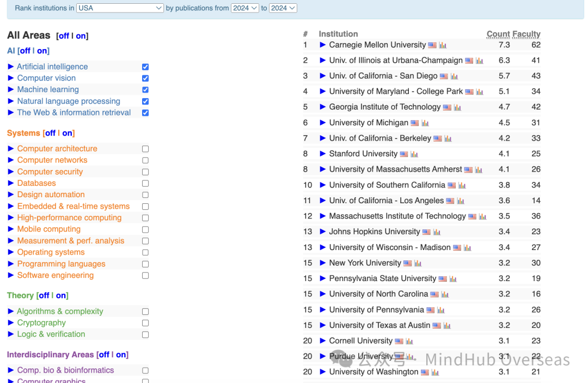
Task: Open the country dropdown showing USA
Action: click(120, 8)
